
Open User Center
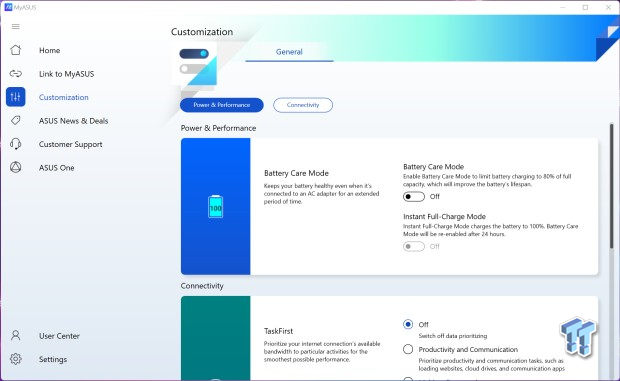[x=59, y=336]
